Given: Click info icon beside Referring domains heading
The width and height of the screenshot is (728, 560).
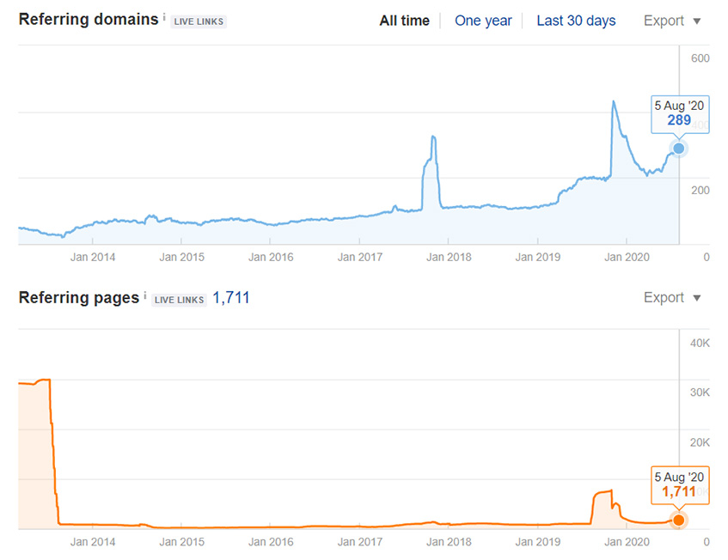Looking at the screenshot, I should (164, 17).
